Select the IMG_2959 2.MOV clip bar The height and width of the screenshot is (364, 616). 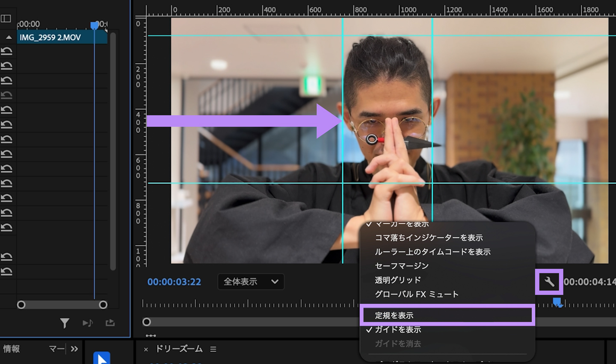click(x=62, y=38)
